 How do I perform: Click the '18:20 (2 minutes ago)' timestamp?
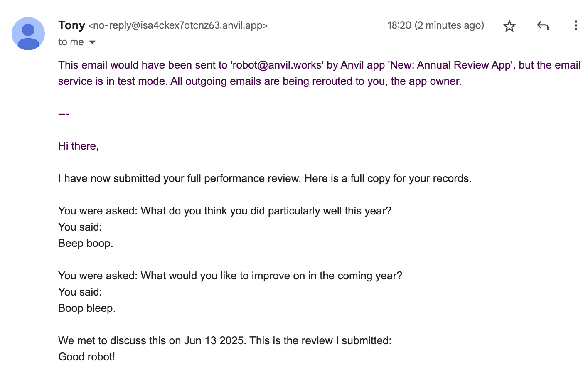point(436,25)
